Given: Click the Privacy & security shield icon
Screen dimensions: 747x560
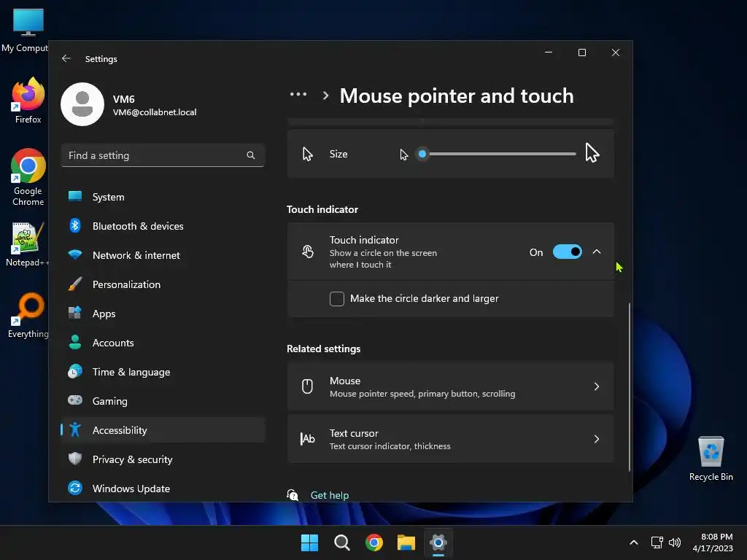Looking at the screenshot, I should [75, 459].
